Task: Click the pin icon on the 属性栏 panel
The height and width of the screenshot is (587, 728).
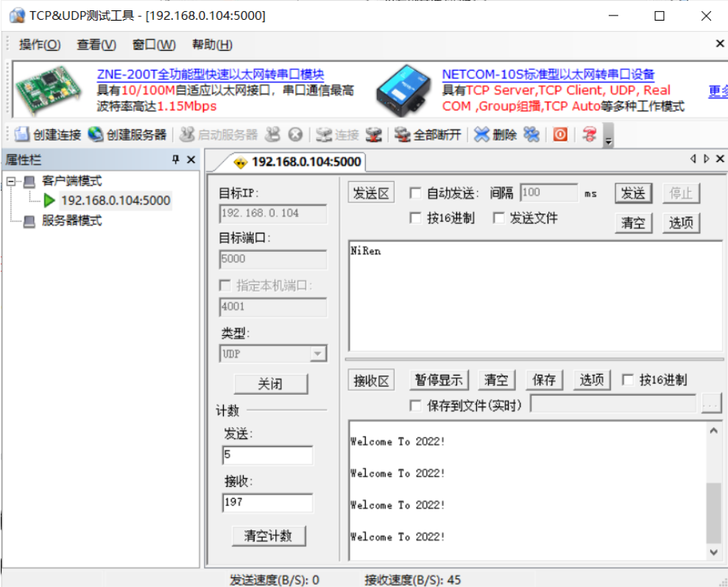Action: click(177, 159)
